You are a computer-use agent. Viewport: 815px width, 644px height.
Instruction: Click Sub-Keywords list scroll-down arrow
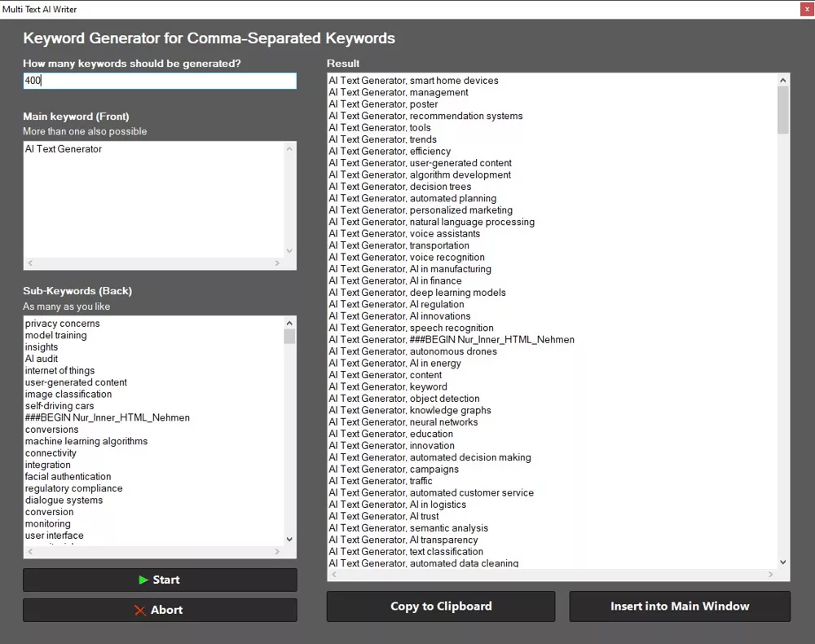289,539
